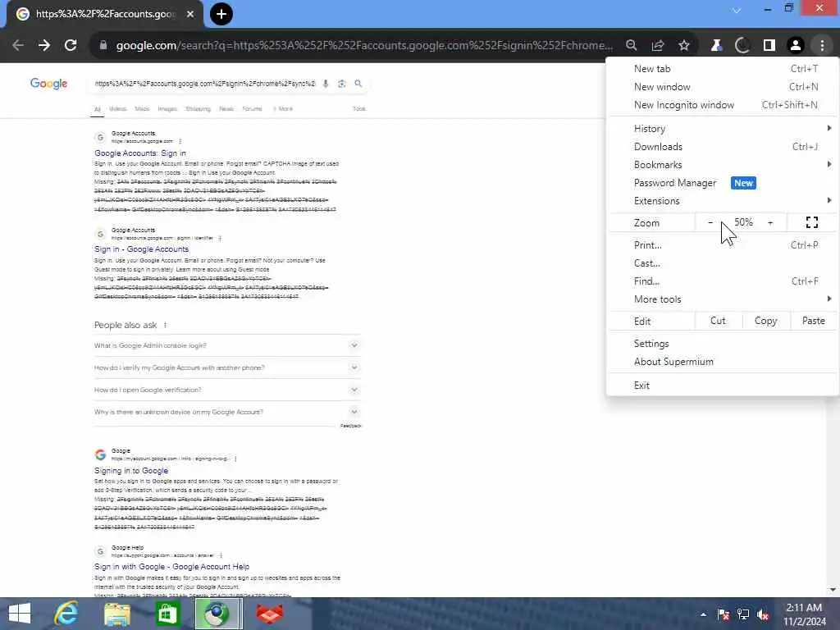Choose Find from the menu
The width and height of the screenshot is (840, 630).
coord(722,281)
